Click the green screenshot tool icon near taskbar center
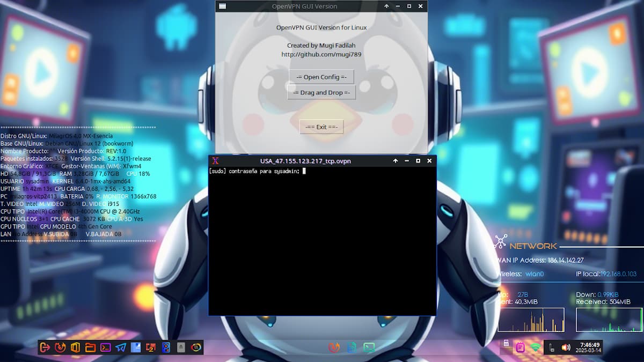The image size is (644, 362). pos(368,348)
